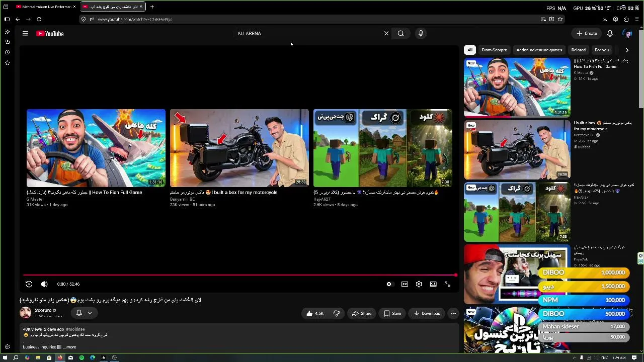
Task: Go to the YouTube home logo
Action: click(x=50, y=34)
